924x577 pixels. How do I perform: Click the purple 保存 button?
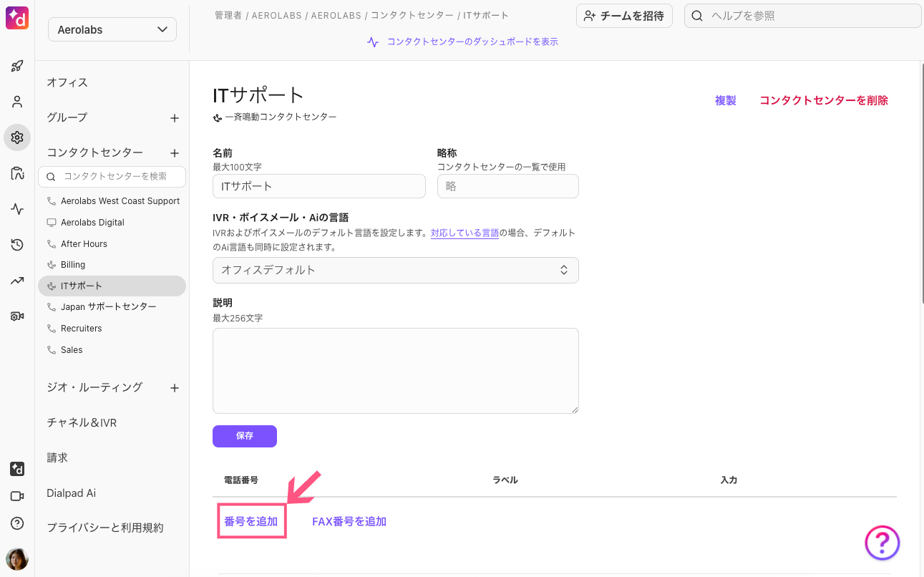coord(245,436)
